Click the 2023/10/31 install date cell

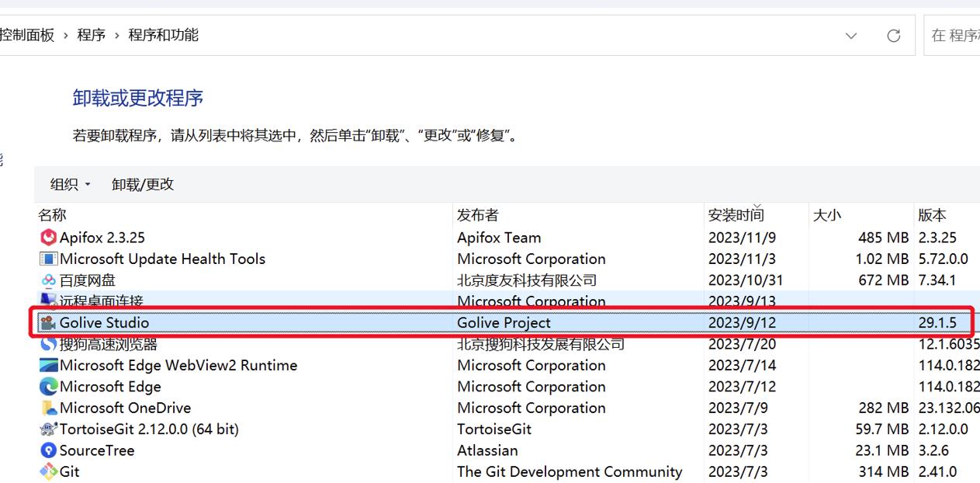746,280
